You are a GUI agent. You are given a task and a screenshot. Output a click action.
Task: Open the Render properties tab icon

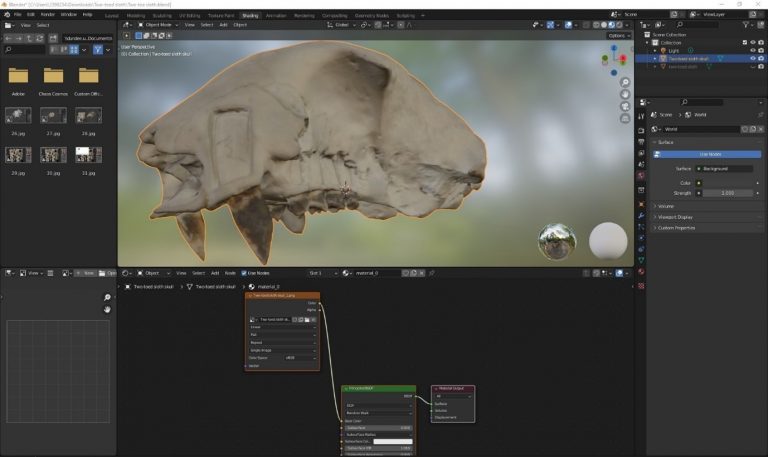click(640, 131)
